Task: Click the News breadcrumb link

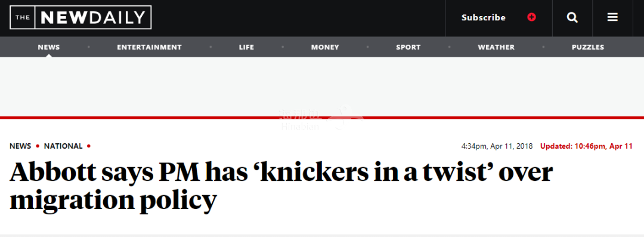Action: tap(20, 146)
